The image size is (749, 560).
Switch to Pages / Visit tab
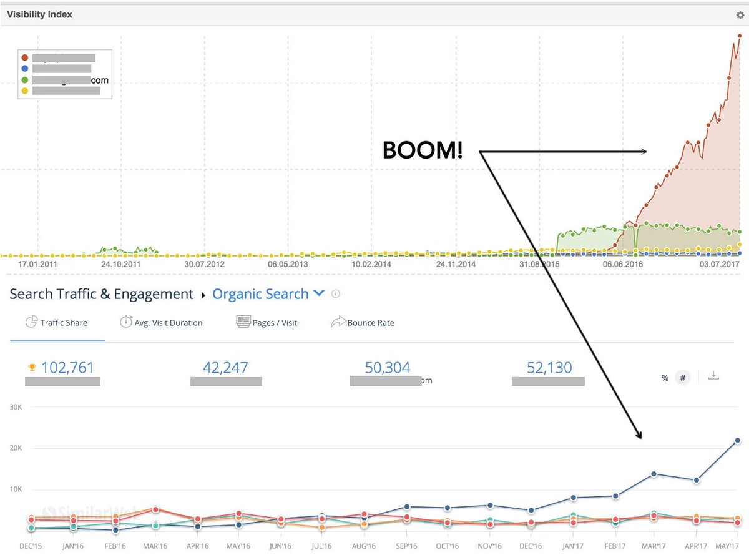pyautogui.click(x=267, y=323)
